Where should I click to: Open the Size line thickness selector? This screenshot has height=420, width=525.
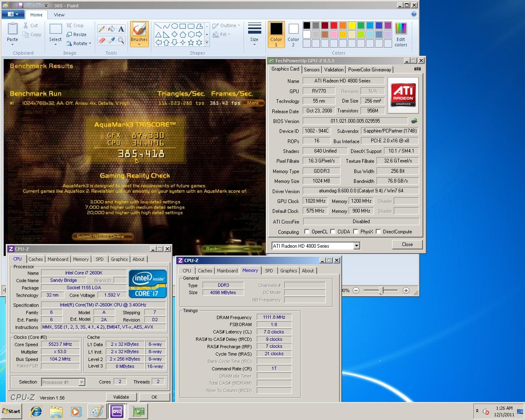click(x=254, y=34)
